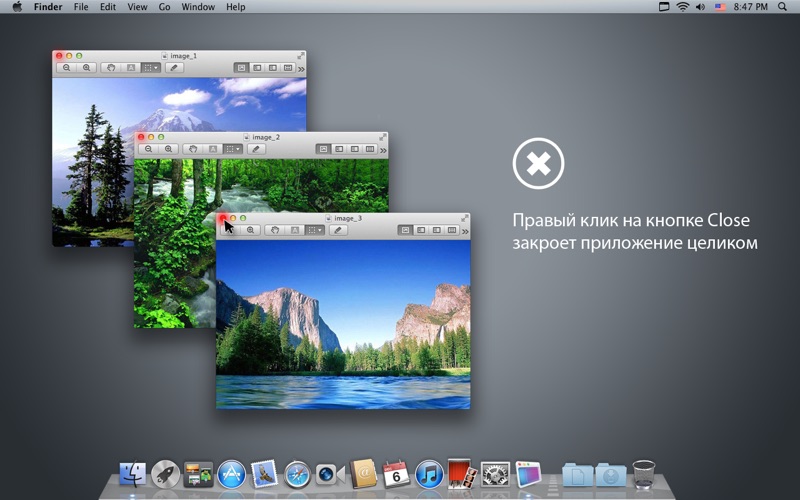This screenshot has height=500, width=800.
Task: Expand the toolbar overflow chevron in image_2
Action: tap(383, 150)
